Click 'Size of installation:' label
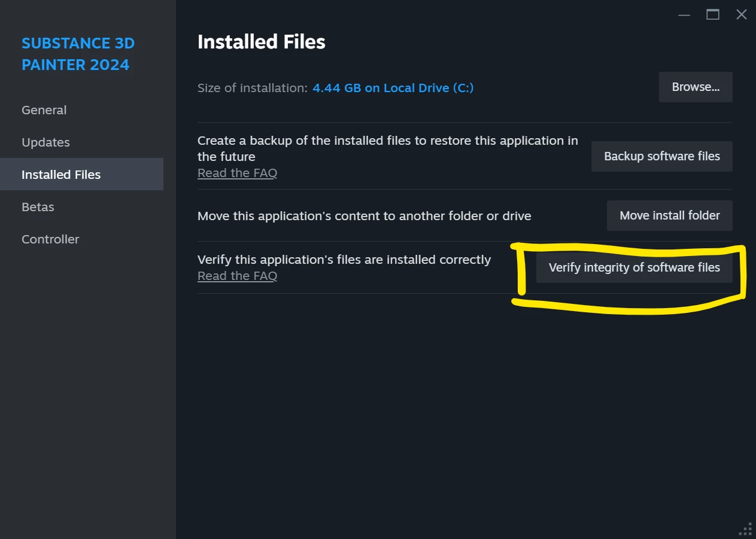Image resolution: width=756 pixels, height=539 pixels. 253,88
